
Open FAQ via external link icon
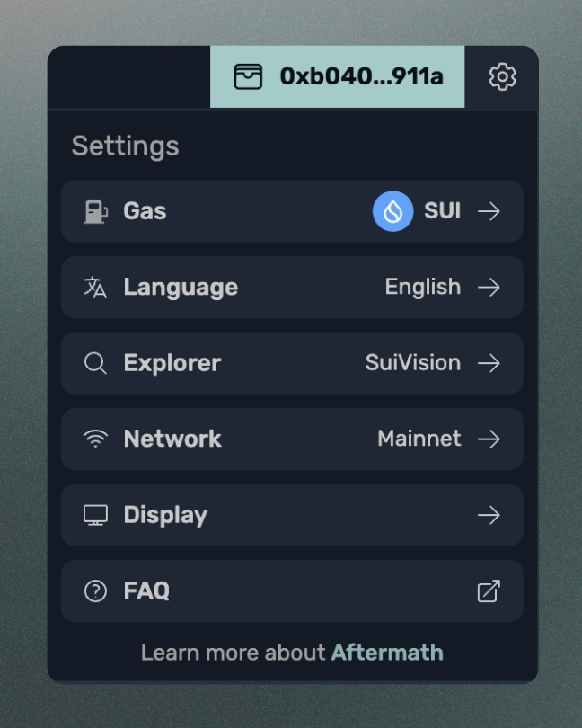[488, 590]
